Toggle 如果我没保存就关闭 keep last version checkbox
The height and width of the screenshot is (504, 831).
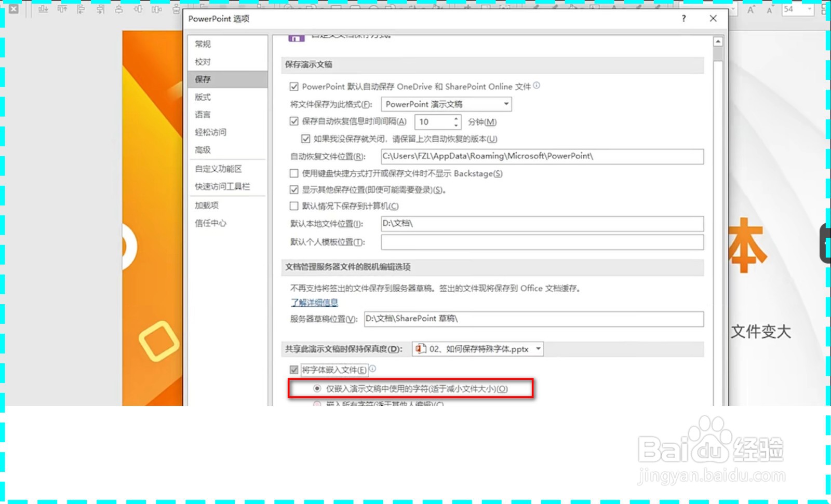(306, 139)
